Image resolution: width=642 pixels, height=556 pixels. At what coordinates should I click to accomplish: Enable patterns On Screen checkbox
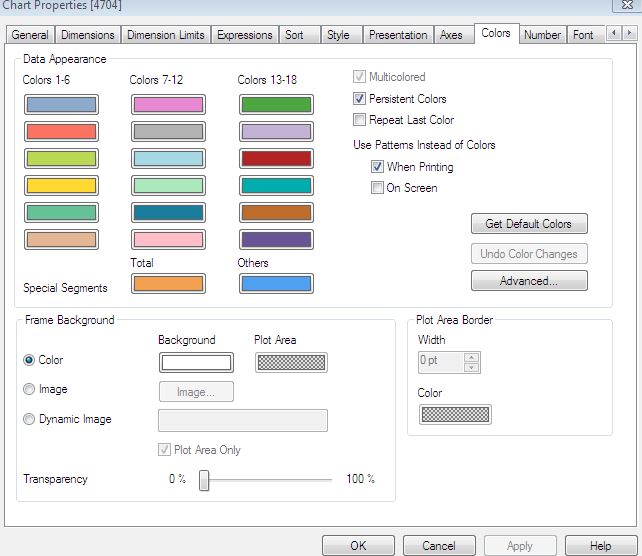point(377,188)
